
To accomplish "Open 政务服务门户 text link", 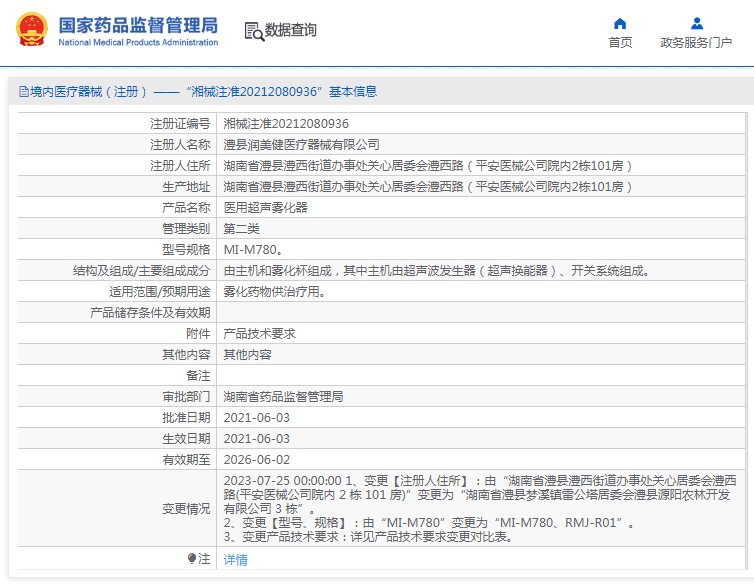I will (x=696, y=43).
